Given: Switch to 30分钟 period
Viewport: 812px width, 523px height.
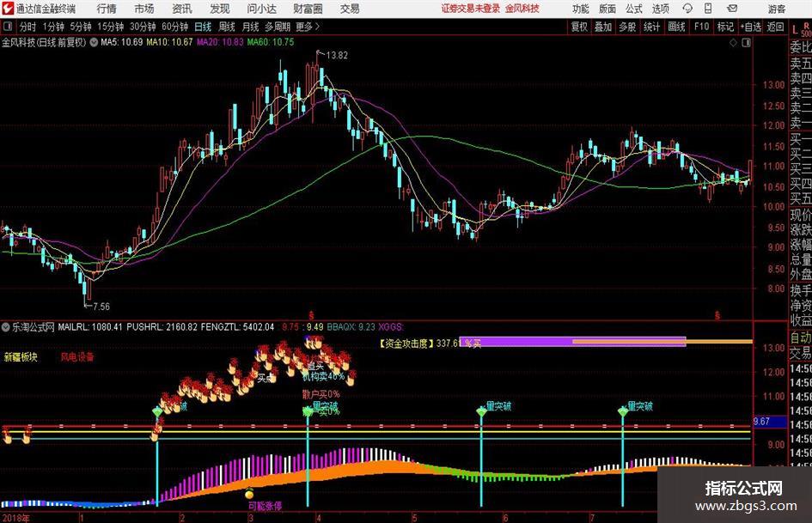Looking at the screenshot, I should [143, 27].
